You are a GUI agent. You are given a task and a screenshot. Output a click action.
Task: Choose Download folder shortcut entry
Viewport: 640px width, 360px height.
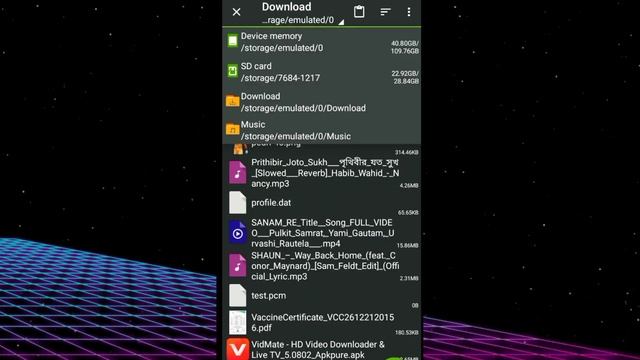322,102
